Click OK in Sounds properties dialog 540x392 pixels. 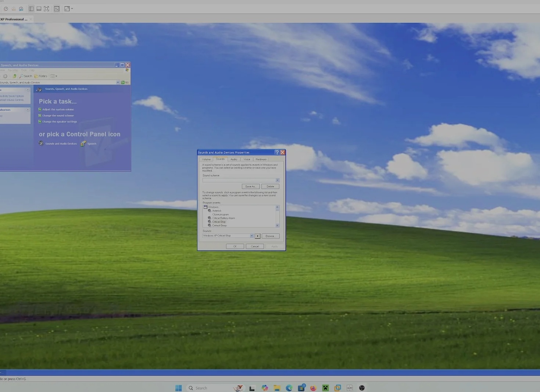point(235,246)
